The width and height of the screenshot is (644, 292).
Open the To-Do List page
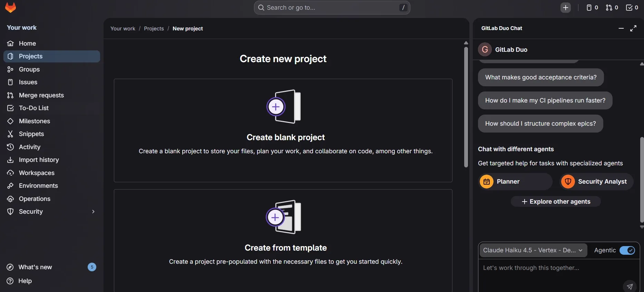tap(52, 108)
